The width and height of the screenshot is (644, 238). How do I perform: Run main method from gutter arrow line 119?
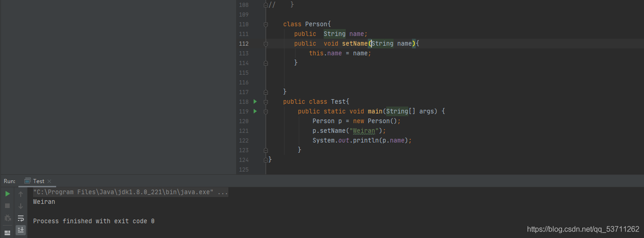click(x=255, y=111)
